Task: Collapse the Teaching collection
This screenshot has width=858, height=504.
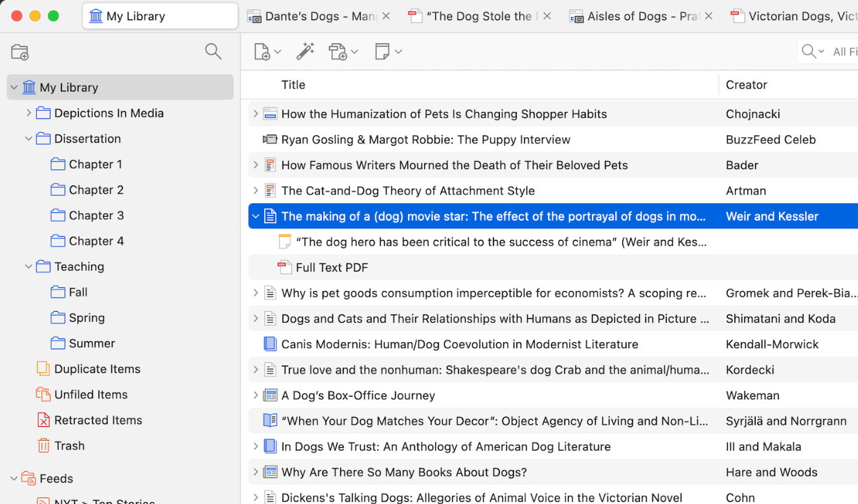Action: 28,267
